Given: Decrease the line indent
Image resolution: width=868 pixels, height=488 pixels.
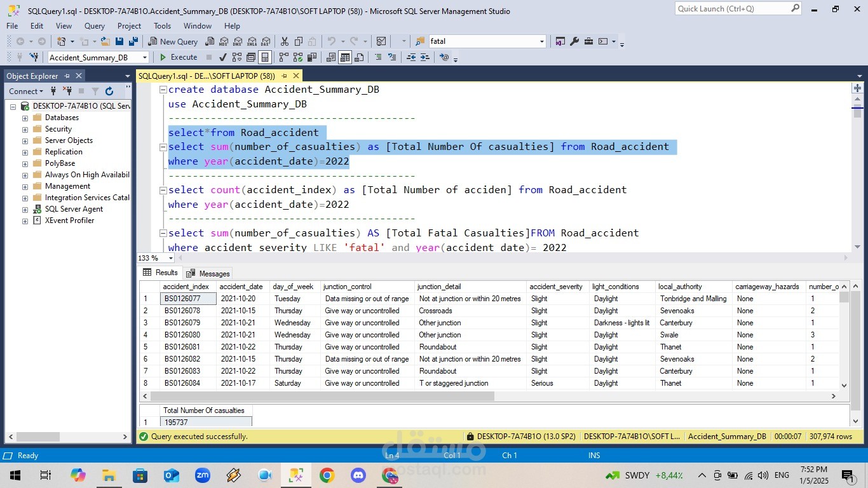Looking at the screenshot, I should [411, 57].
